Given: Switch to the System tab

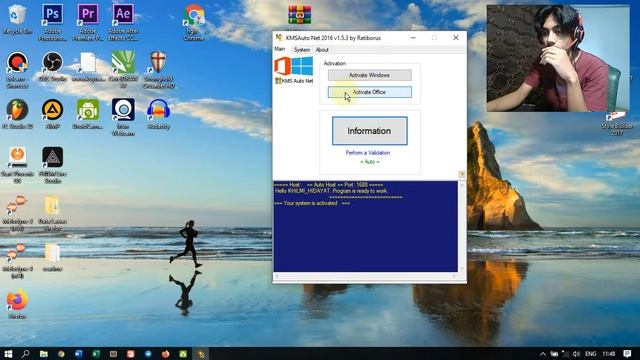Looking at the screenshot, I should click(x=302, y=50).
